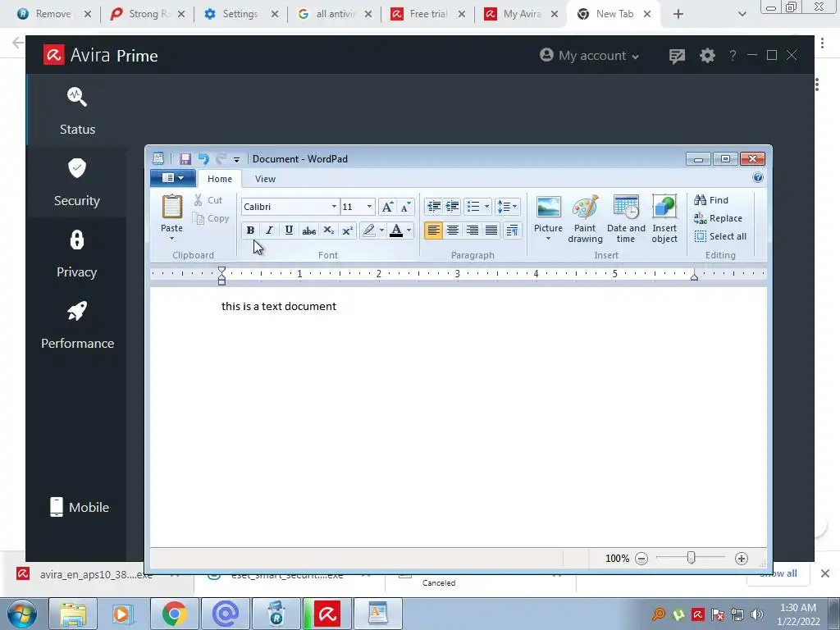This screenshot has width=840, height=630.
Task: Click the first-line indent marker on the ruler
Action: [221, 270]
